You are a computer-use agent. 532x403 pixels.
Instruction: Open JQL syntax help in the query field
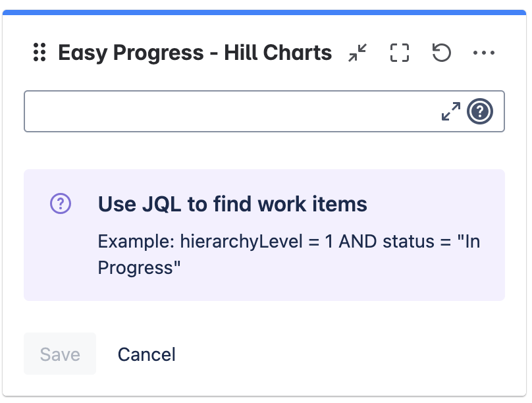click(480, 111)
